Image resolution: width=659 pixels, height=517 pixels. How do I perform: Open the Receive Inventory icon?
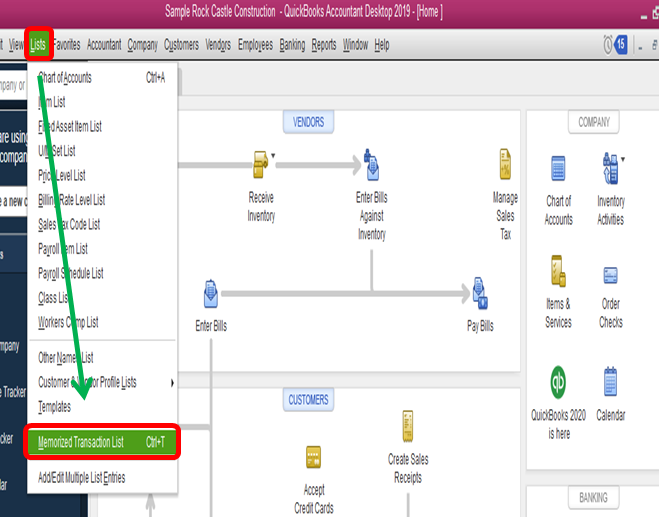260,165
